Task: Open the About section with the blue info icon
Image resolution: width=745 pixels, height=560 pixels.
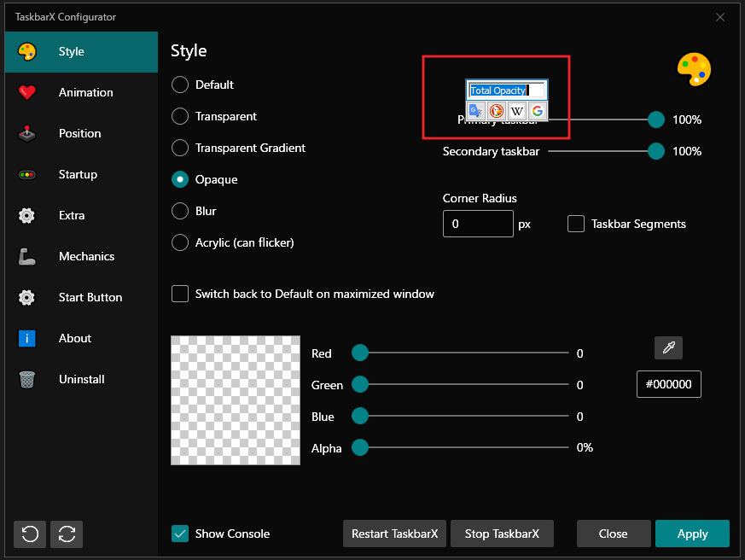Action: pyautogui.click(x=81, y=338)
